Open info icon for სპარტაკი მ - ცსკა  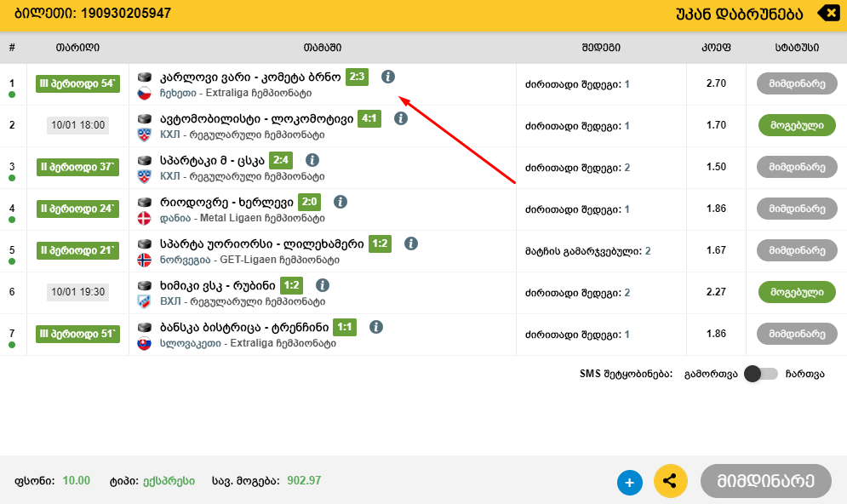tap(312, 160)
